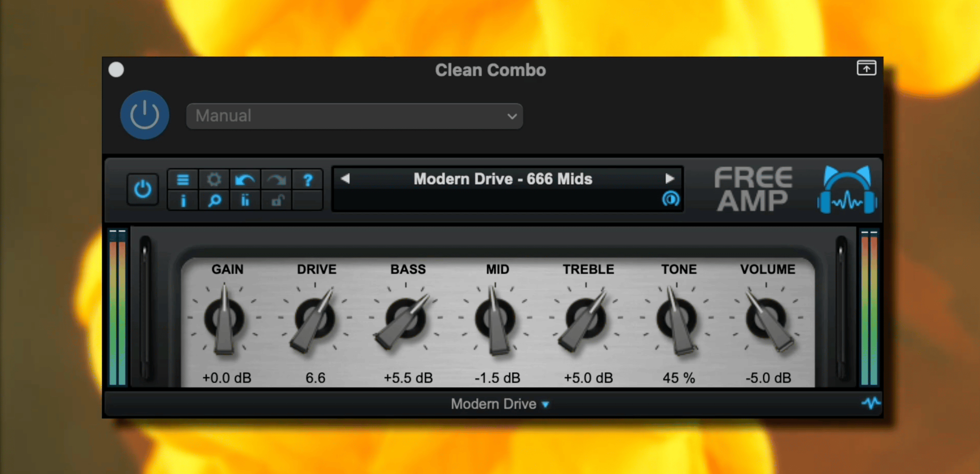Click the waveform/tuner icon bottom right

click(872, 403)
